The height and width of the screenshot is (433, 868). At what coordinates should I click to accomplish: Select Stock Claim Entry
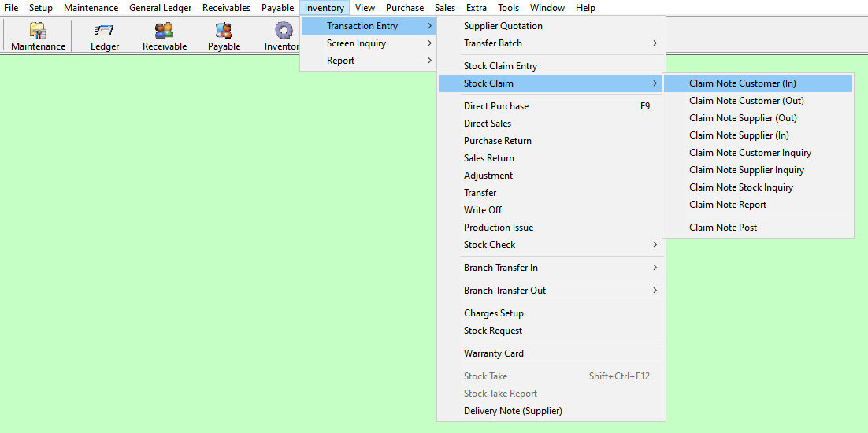pos(551,66)
